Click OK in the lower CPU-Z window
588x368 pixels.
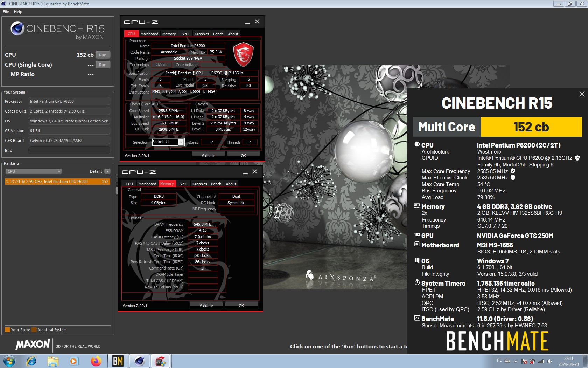tap(241, 306)
